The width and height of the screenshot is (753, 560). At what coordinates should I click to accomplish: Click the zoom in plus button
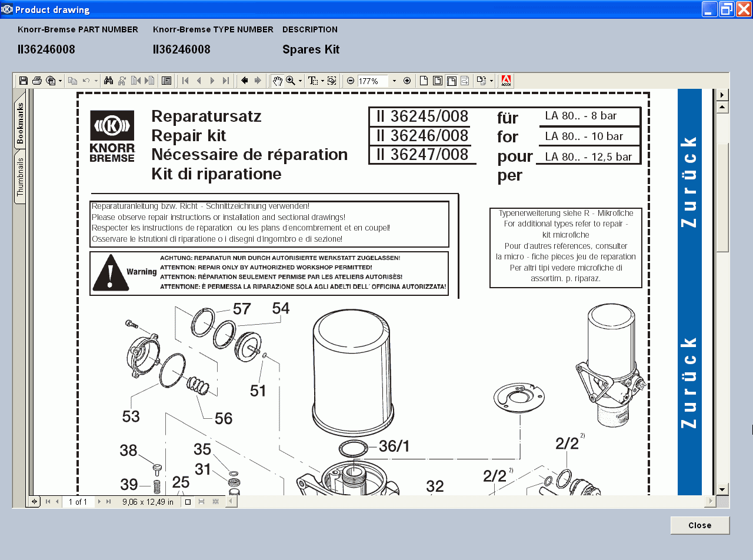(x=407, y=81)
